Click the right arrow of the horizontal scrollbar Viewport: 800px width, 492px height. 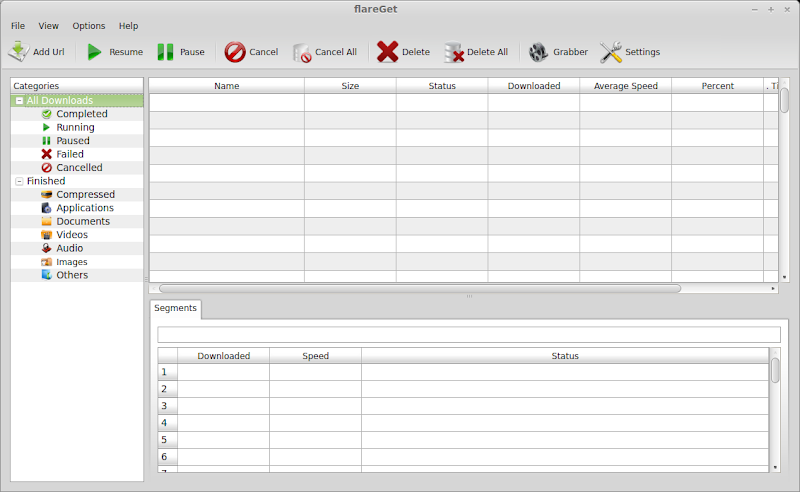[773, 288]
